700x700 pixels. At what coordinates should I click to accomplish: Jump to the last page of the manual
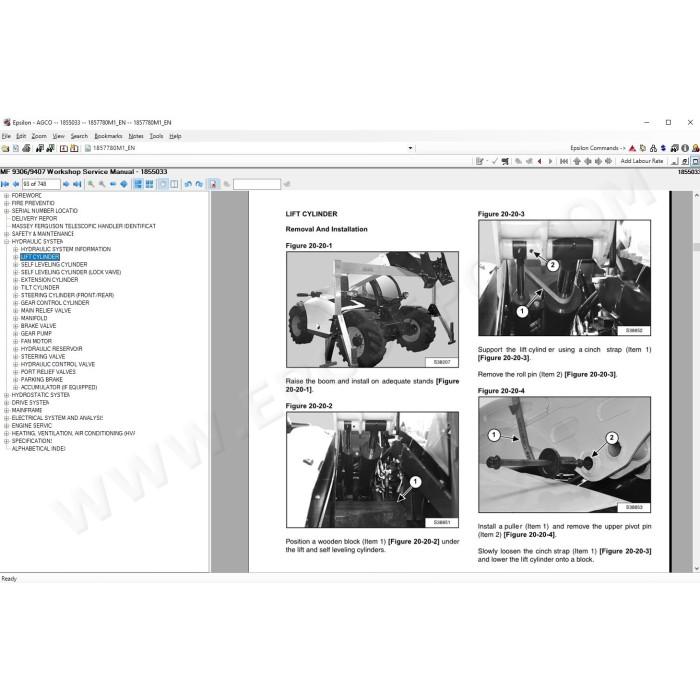pos(77,184)
